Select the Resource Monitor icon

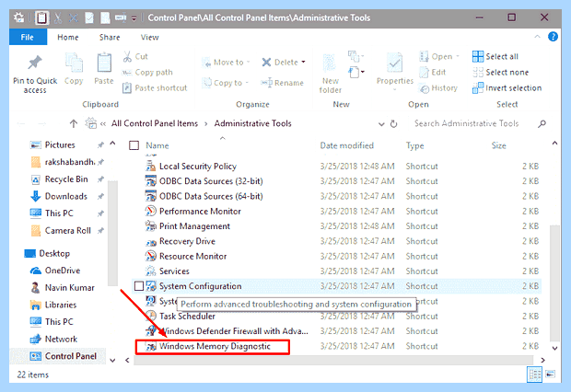click(x=151, y=256)
